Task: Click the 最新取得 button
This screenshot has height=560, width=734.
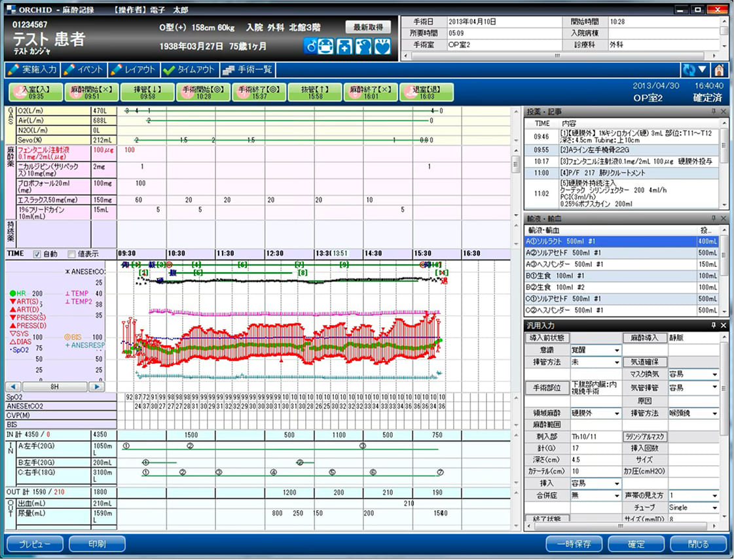Action: pos(368,27)
